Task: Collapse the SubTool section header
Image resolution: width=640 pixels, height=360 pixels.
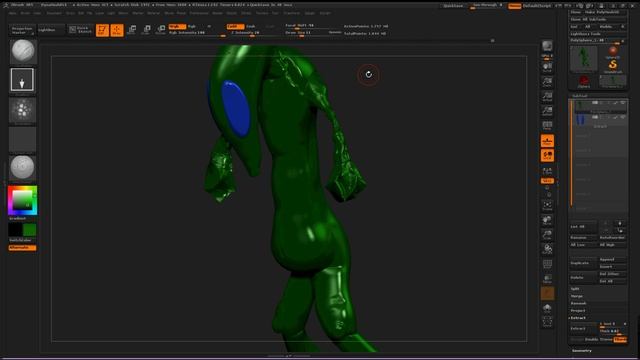Action: pos(579,96)
